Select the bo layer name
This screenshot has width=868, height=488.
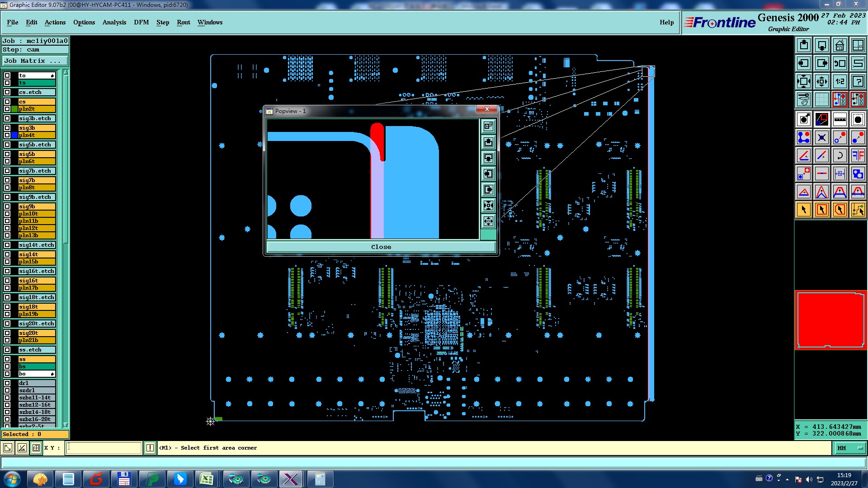(x=37, y=374)
